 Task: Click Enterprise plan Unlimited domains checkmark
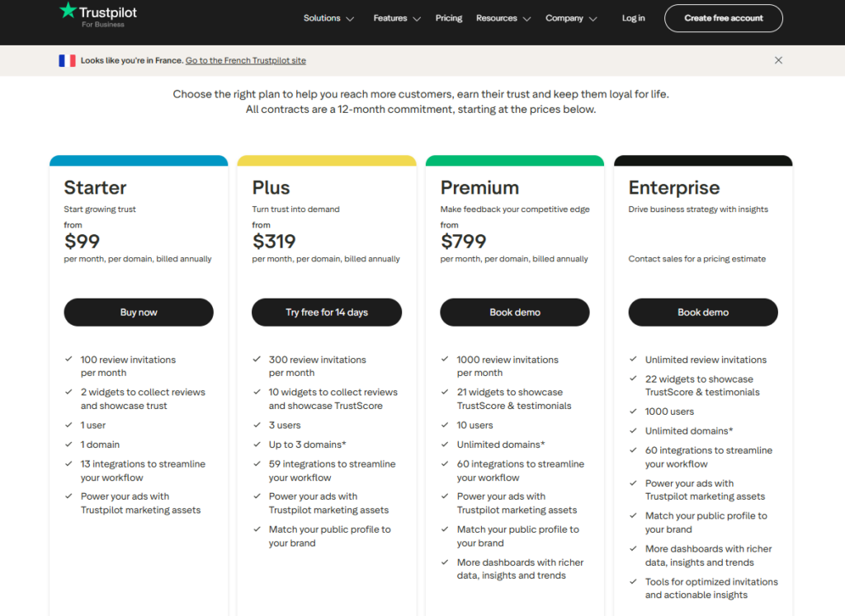tap(633, 430)
